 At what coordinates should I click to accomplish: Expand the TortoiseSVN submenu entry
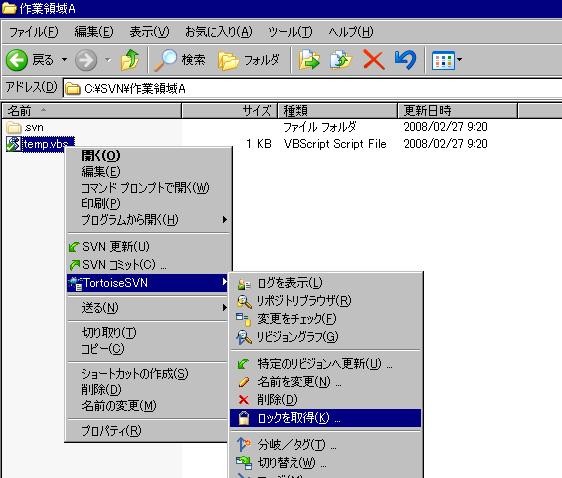148,283
